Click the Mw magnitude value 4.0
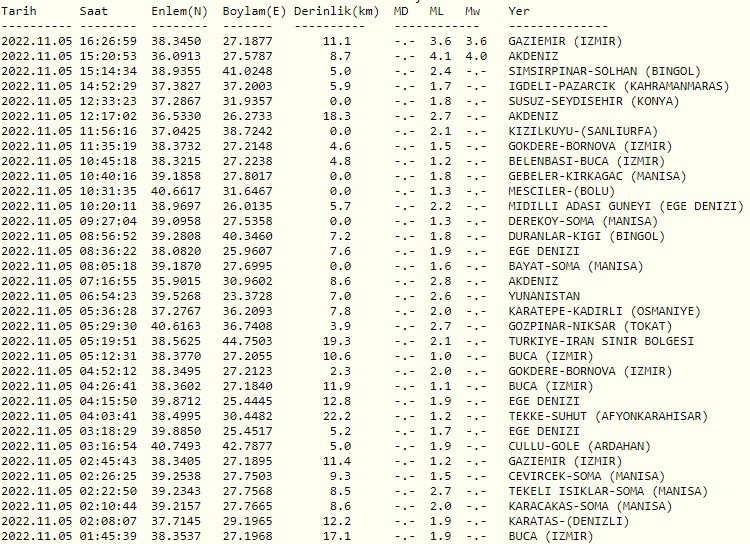Screen dimensions: 750x544 pyautogui.click(x=476, y=56)
